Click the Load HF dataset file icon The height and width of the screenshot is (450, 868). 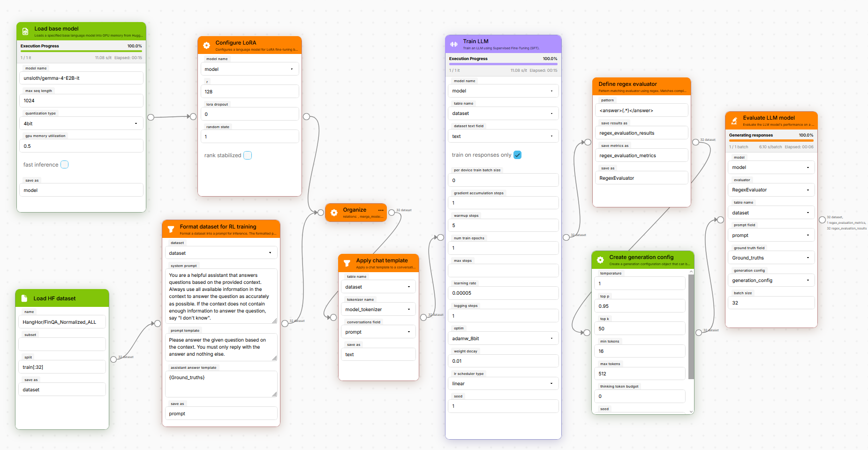coord(24,298)
